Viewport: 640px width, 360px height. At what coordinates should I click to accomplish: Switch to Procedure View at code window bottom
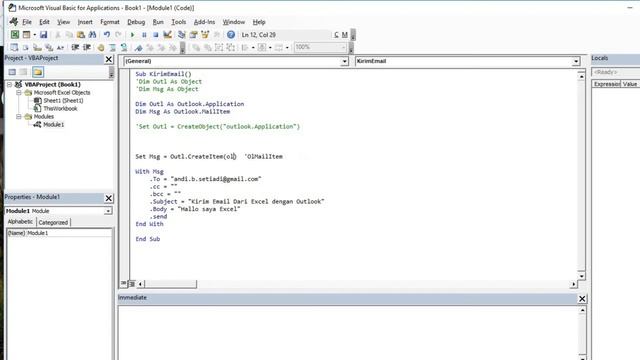point(123,283)
